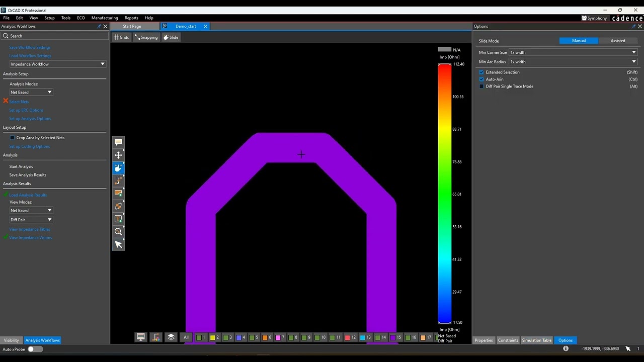Toggle Crop Area by Selected Nets checkbox
Image resolution: width=644 pixels, height=362 pixels.
click(x=13, y=137)
